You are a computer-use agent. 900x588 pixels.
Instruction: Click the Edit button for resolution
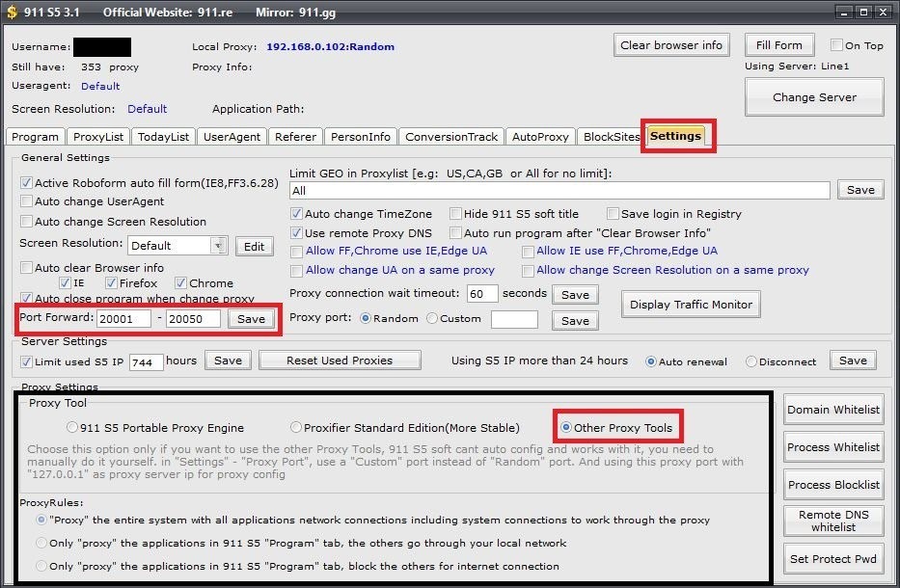pos(254,247)
